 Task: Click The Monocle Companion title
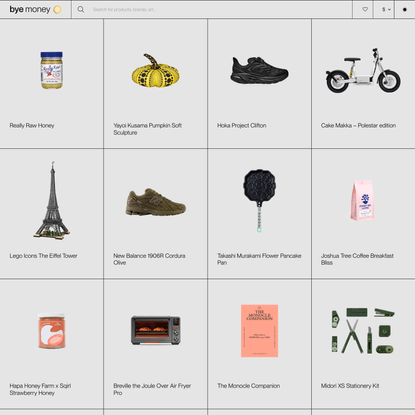tap(249, 386)
